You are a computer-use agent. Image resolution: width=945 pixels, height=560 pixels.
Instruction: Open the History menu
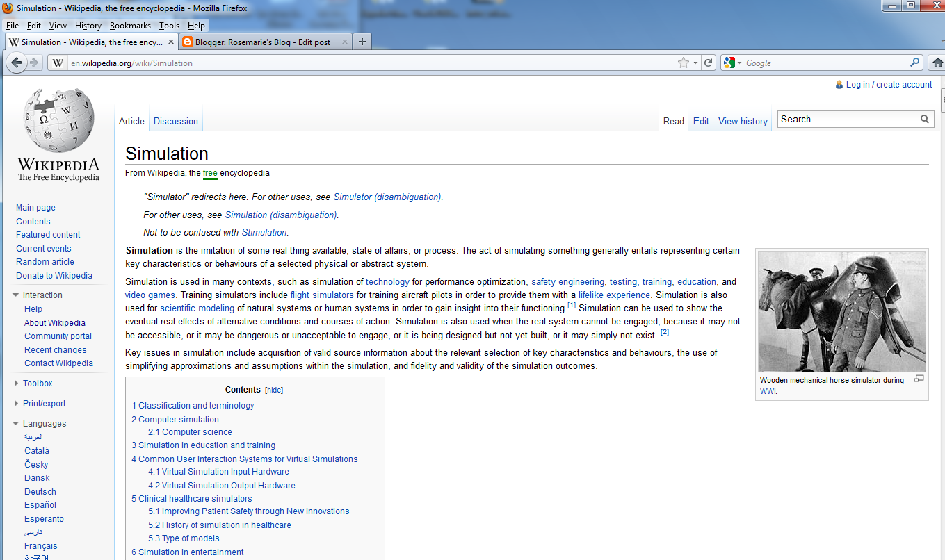pyautogui.click(x=88, y=26)
